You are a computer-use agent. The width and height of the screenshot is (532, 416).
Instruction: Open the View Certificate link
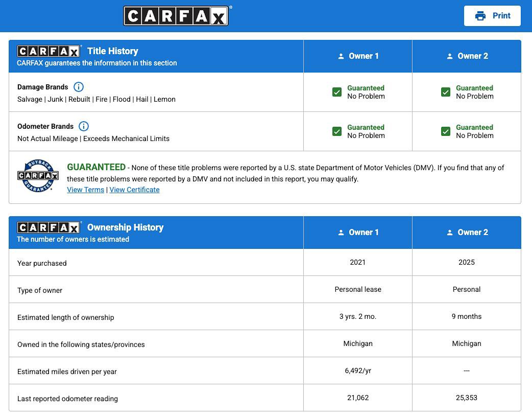[134, 190]
